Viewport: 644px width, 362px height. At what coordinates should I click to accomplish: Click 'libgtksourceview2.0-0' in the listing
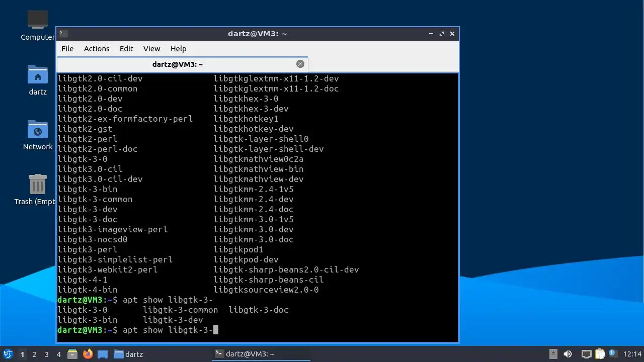[266, 290]
